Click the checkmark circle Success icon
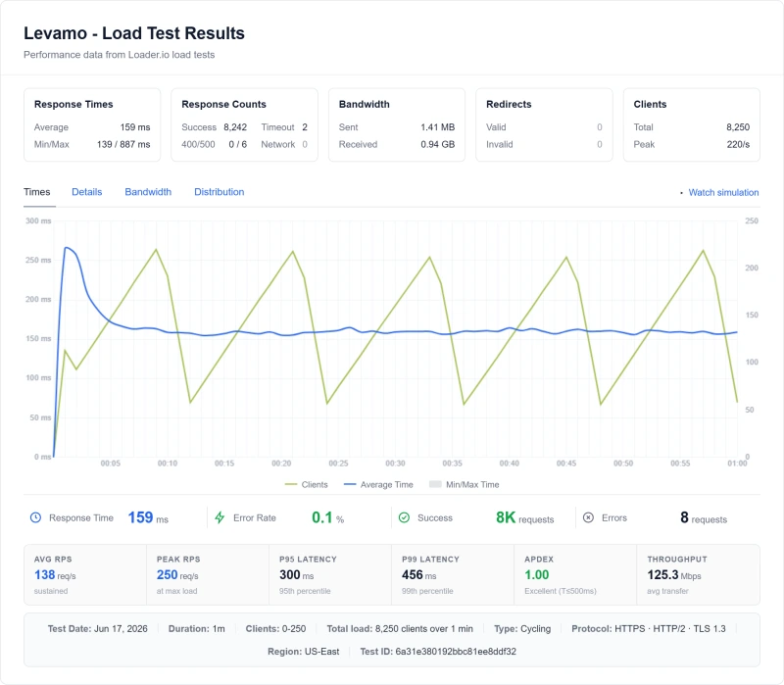The width and height of the screenshot is (784, 685). point(404,517)
